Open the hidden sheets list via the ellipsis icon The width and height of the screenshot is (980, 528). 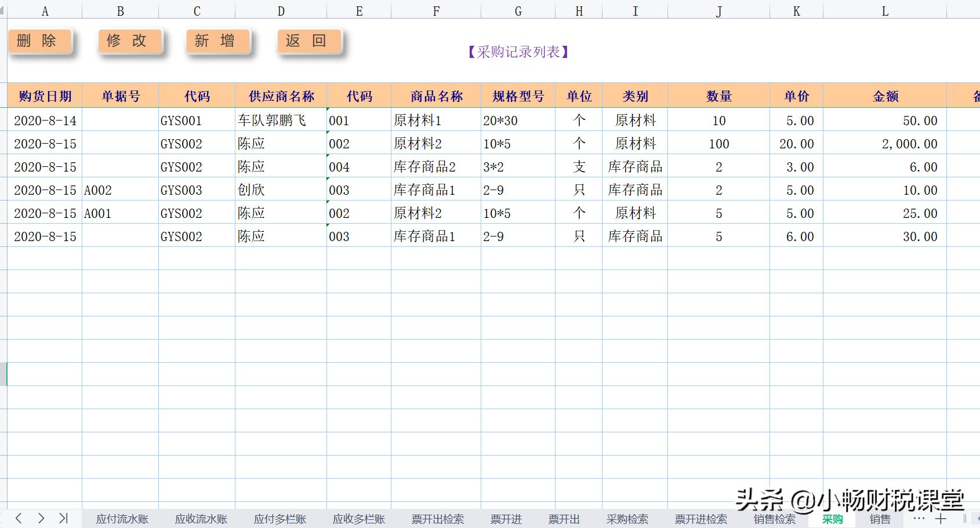(917, 519)
